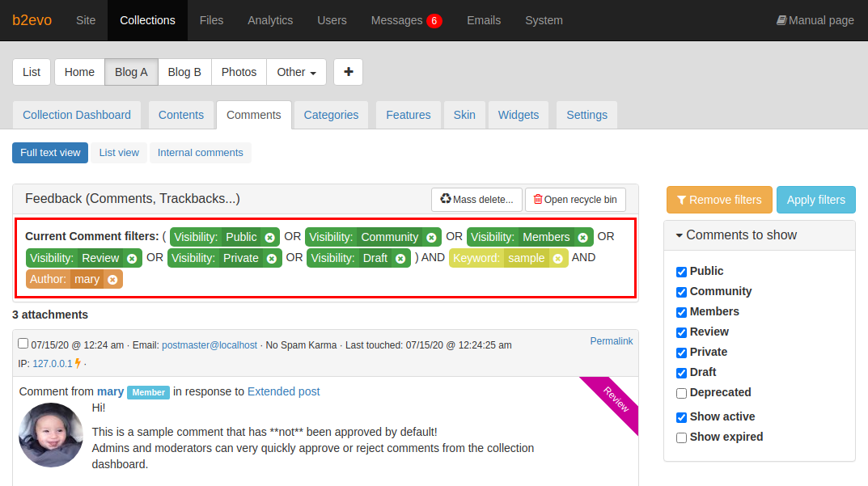Open the Extended post link
868x486 pixels.
click(283, 391)
